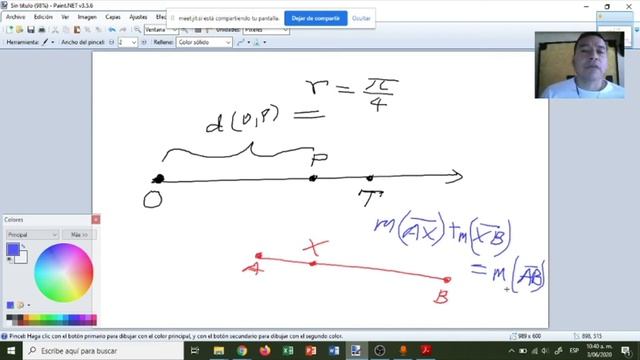
Task: Reset colors to black and white icon
Action: [9, 260]
